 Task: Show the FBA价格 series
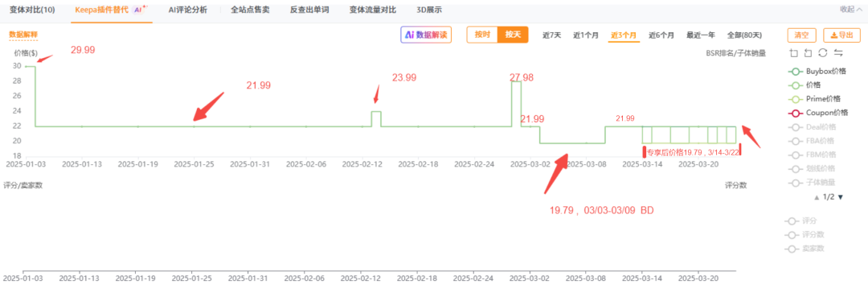click(x=809, y=141)
